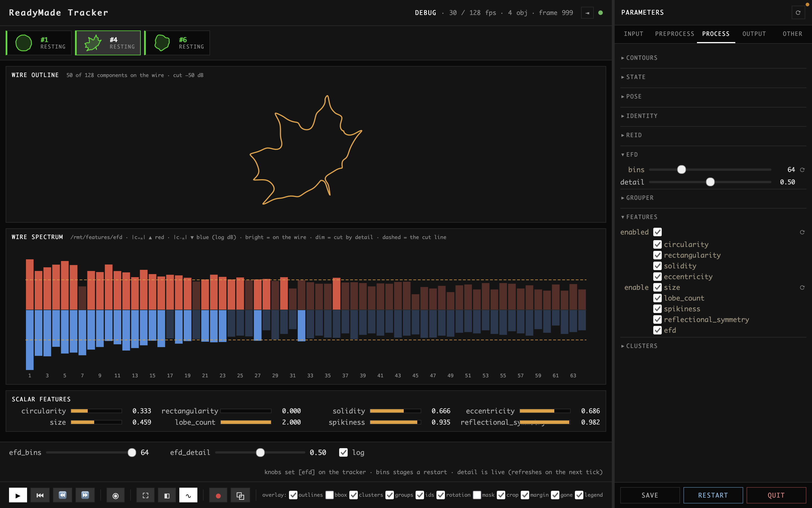
Task: Toggle the size feature checkbox
Action: pos(657,288)
